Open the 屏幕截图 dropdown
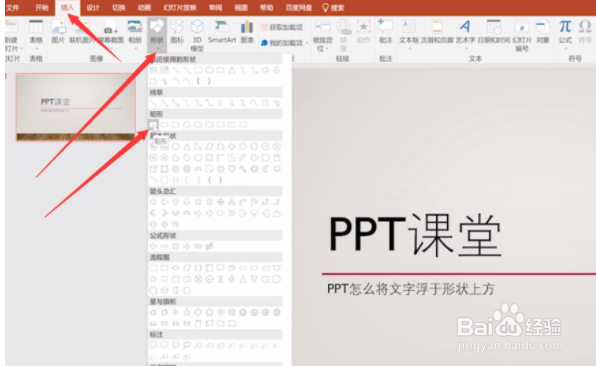The image size is (596, 366). pos(111,35)
